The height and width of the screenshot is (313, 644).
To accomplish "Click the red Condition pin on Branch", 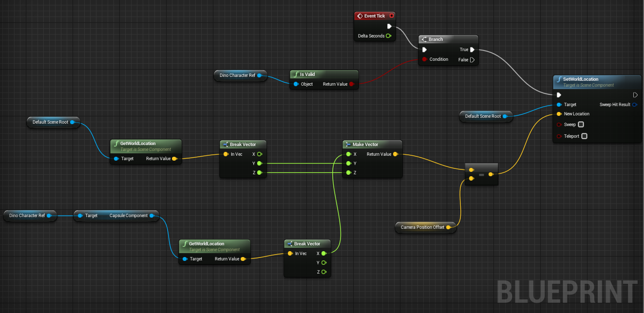I will click(x=424, y=59).
